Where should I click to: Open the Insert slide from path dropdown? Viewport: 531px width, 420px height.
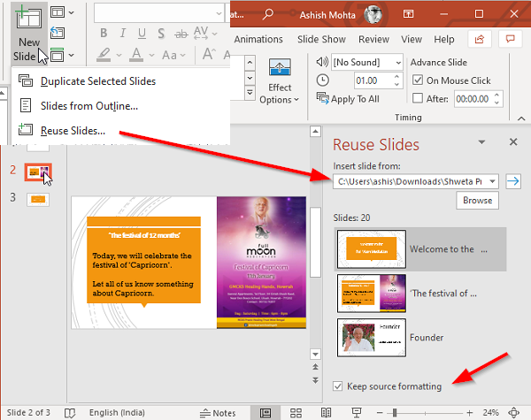point(493,181)
